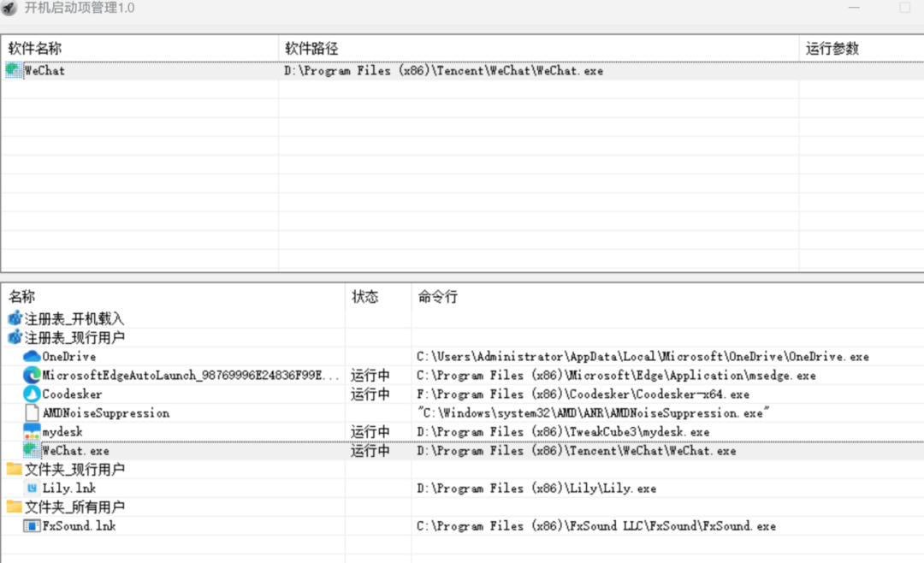This screenshot has width=924, height=563.
Task: Click the WeChat icon in top software list
Action: (14, 70)
